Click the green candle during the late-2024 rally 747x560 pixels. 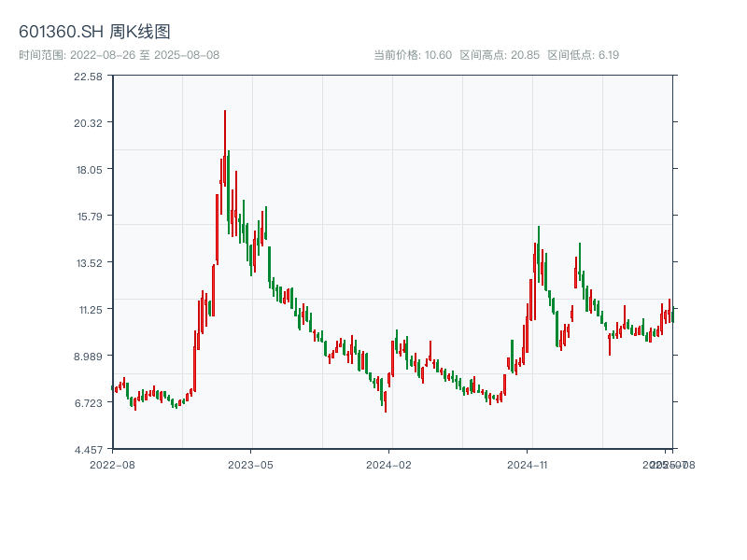537,252
